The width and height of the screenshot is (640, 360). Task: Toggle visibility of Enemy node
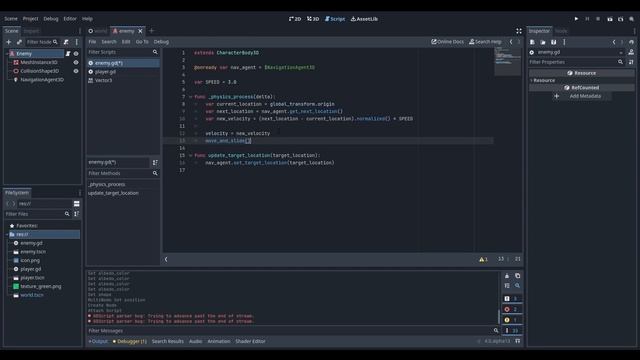click(x=76, y=53)
